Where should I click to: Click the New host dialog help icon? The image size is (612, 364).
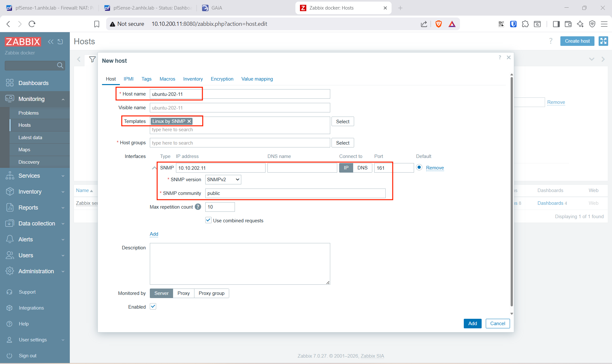point(500,58)
